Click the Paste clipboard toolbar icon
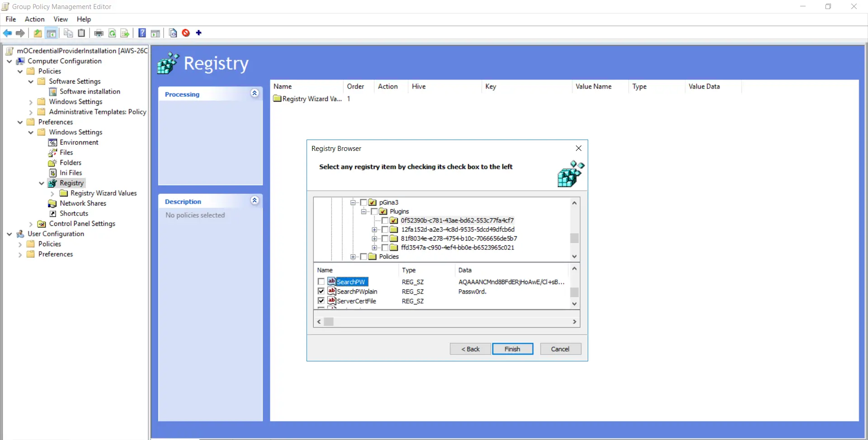Viewport: 868px width, 440px height. point(81,33)
